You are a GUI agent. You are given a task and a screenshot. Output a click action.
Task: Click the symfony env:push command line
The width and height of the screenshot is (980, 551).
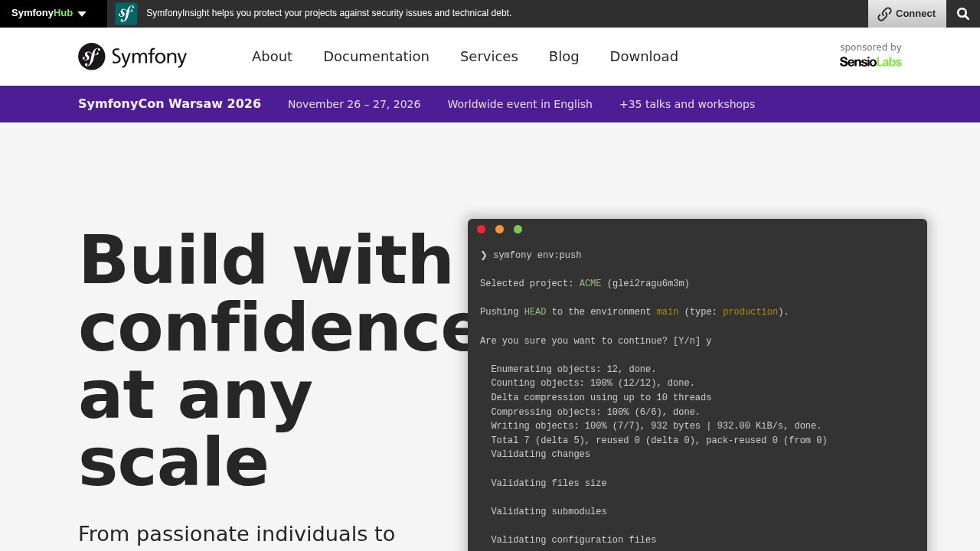pos(531,255)
